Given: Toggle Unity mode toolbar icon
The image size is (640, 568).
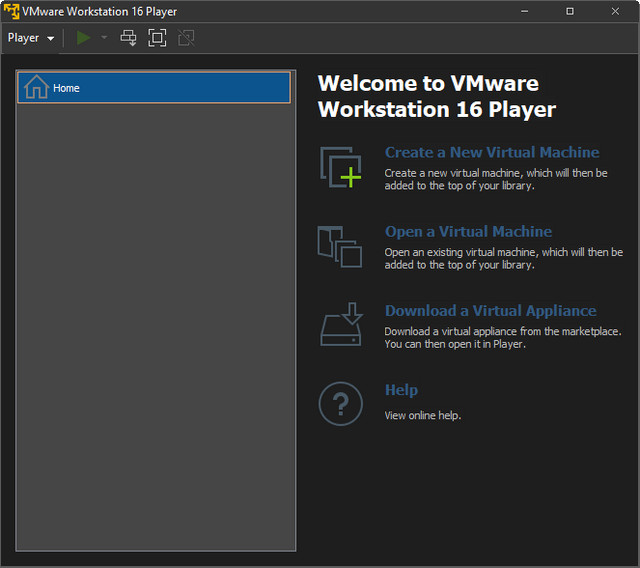Looking at the screenshot, I should coord(186,38).
